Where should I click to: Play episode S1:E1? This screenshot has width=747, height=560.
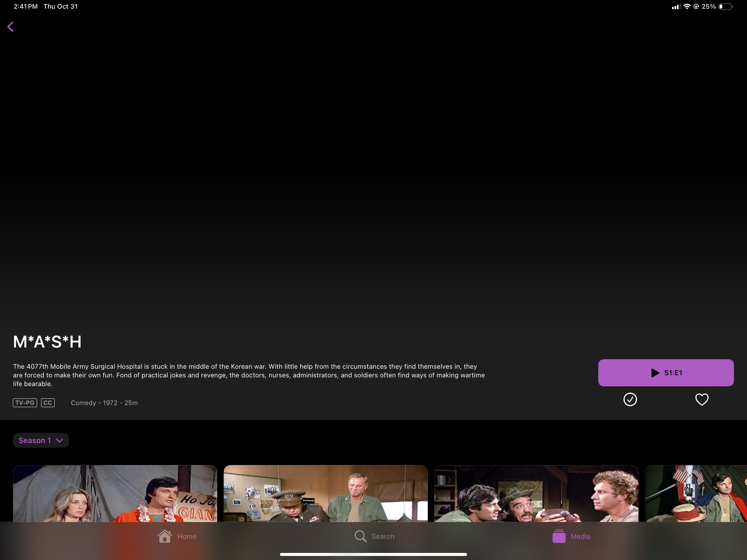point(666,373)
